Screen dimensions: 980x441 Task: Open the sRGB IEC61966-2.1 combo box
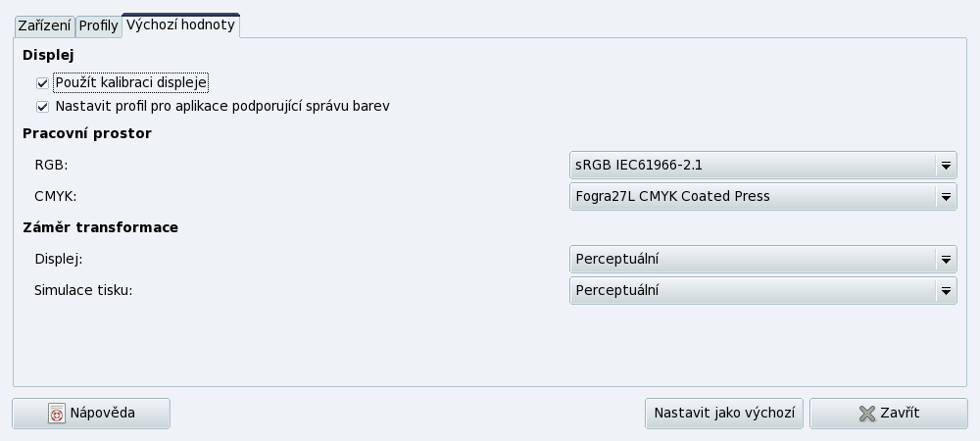[763, 166]
